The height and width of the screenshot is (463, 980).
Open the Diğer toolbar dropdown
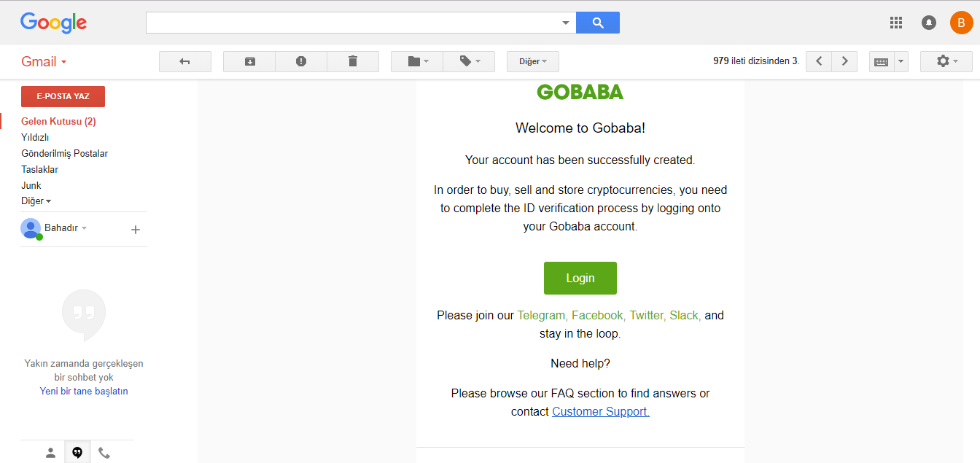(533, 61)
